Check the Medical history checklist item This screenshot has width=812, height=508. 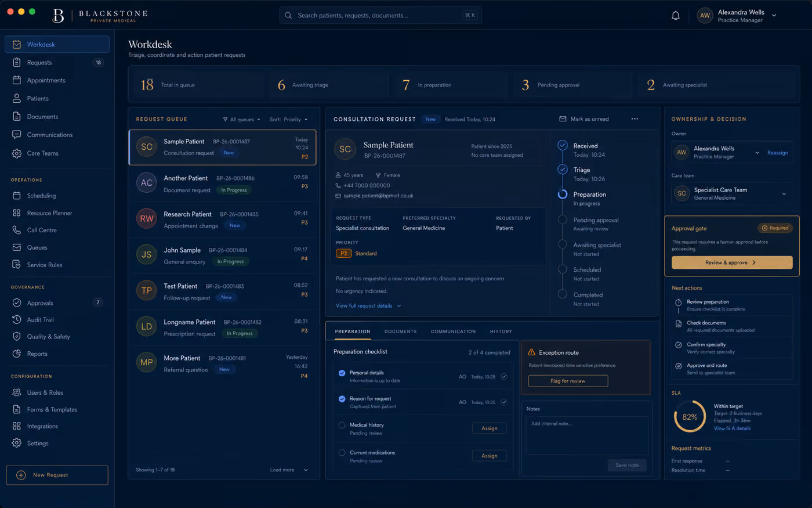(342, 425)
